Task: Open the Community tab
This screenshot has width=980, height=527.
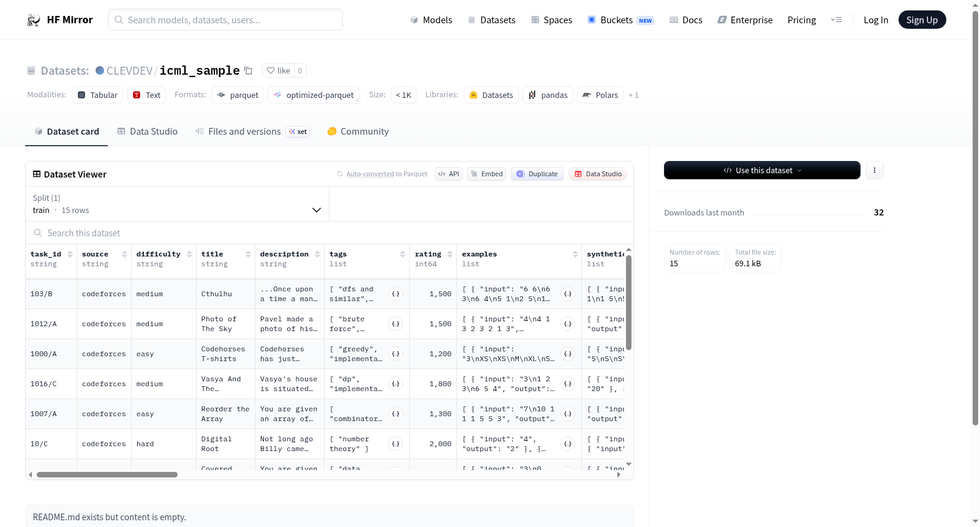Action: (358, 132)
